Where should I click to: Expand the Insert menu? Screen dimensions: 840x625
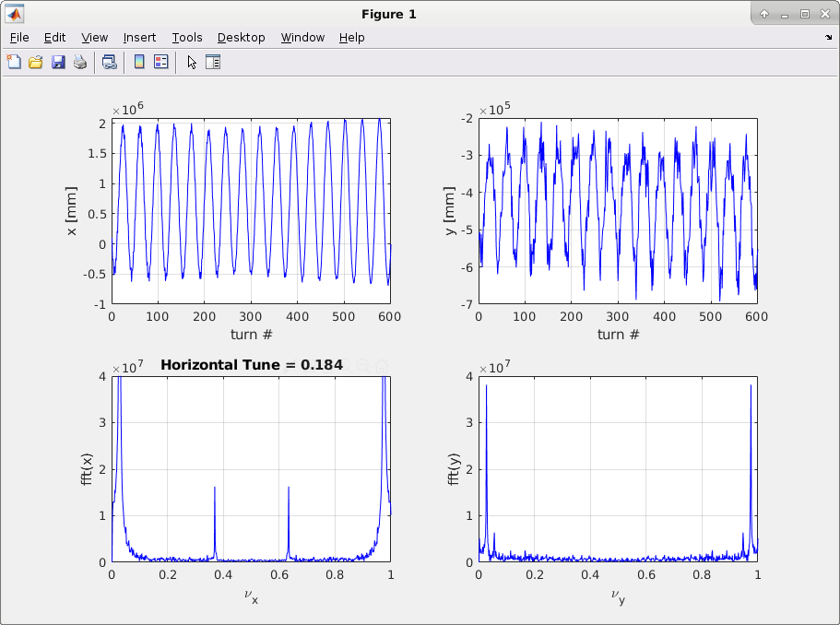tap(139, 38)
